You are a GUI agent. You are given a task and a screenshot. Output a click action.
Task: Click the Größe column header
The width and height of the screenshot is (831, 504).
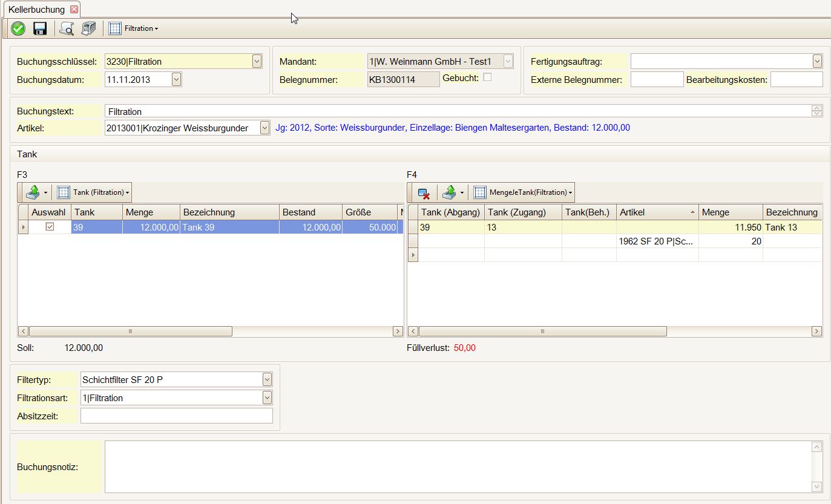pos(369,212)
